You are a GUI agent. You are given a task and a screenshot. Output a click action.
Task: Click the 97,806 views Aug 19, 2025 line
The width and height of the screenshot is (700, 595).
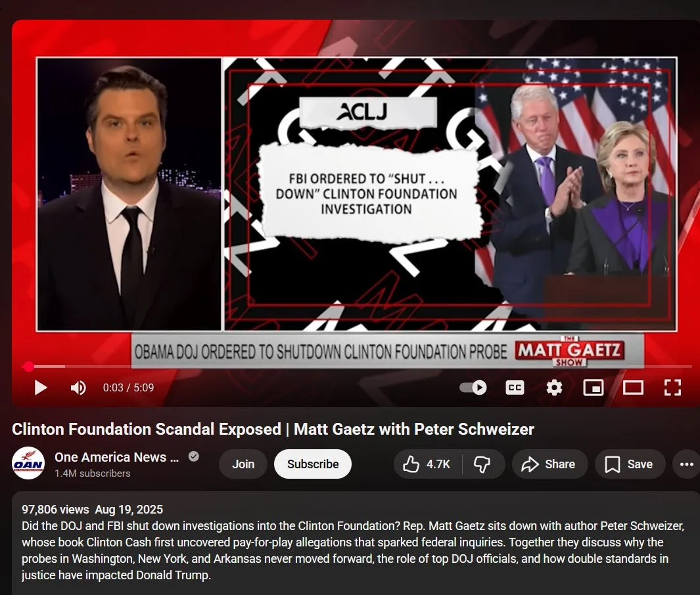93,510
